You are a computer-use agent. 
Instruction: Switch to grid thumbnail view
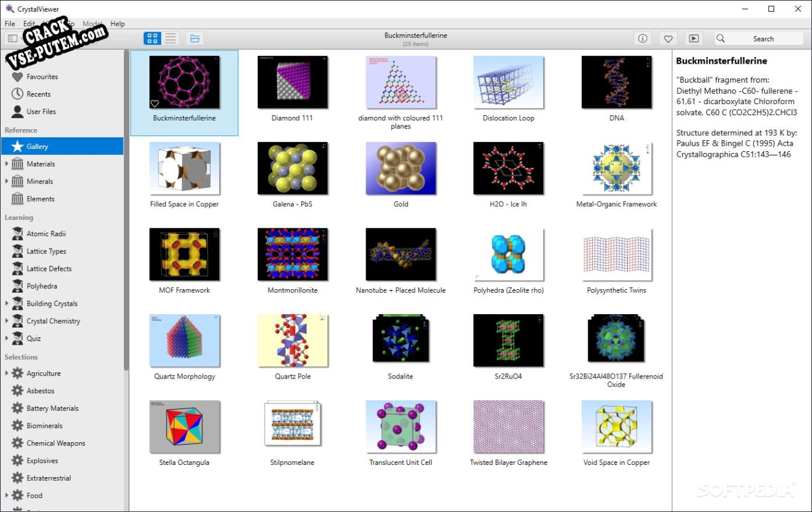152,39
